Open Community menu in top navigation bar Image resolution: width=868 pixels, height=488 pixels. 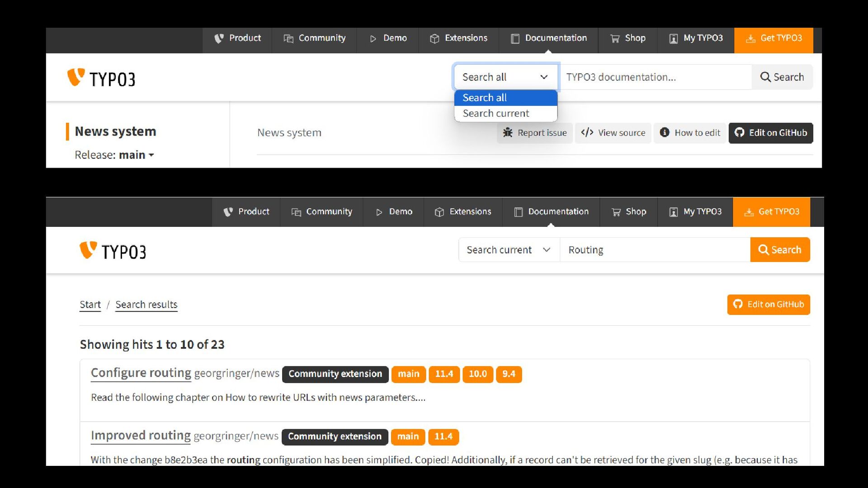click(314, 38)
